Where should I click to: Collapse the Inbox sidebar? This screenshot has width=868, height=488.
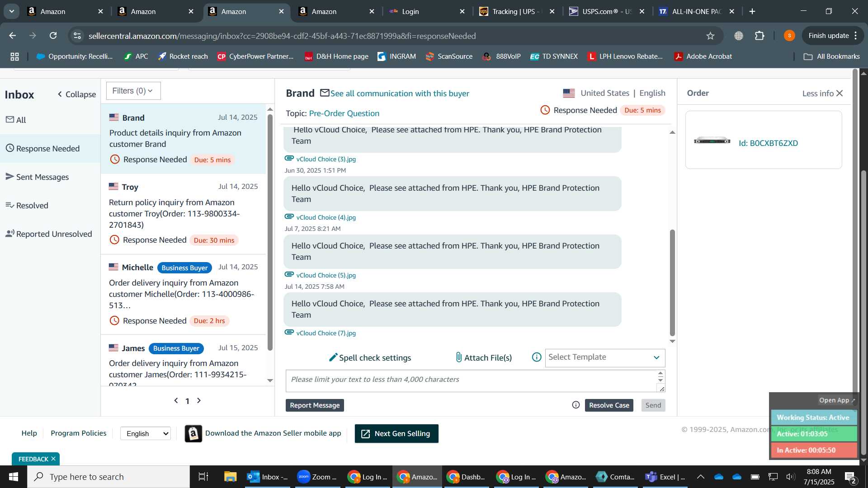coord(77,94)
